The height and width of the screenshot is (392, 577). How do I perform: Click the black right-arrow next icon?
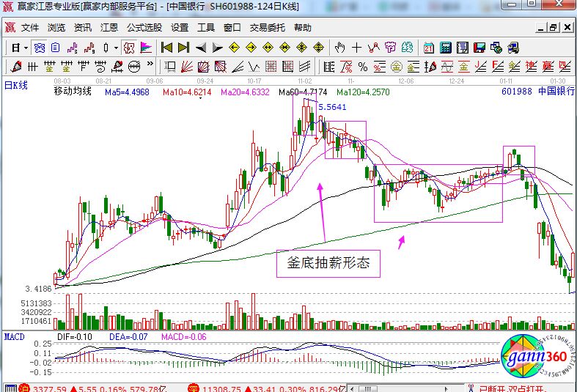[217, 48]
